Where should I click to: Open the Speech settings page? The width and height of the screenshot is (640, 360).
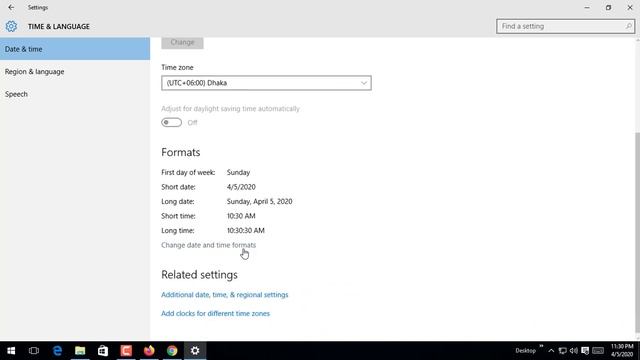click(75, 94)
